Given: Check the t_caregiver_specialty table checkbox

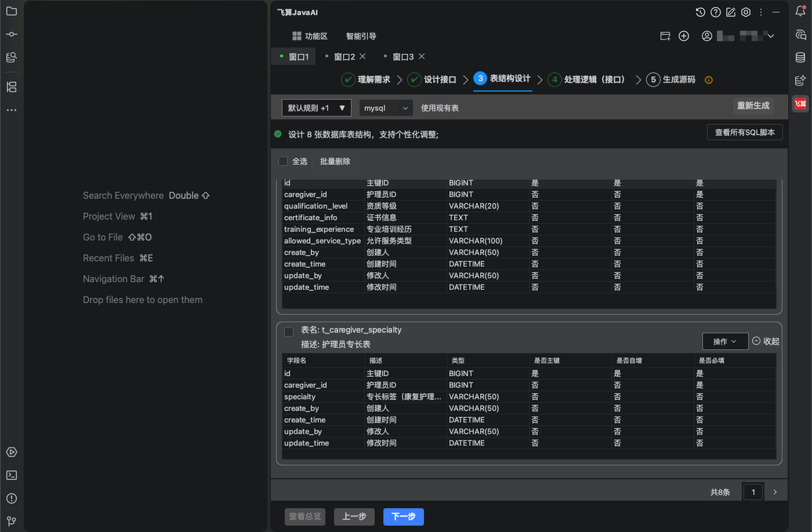Looking at the screenshot, I should (x=289, y=332).
